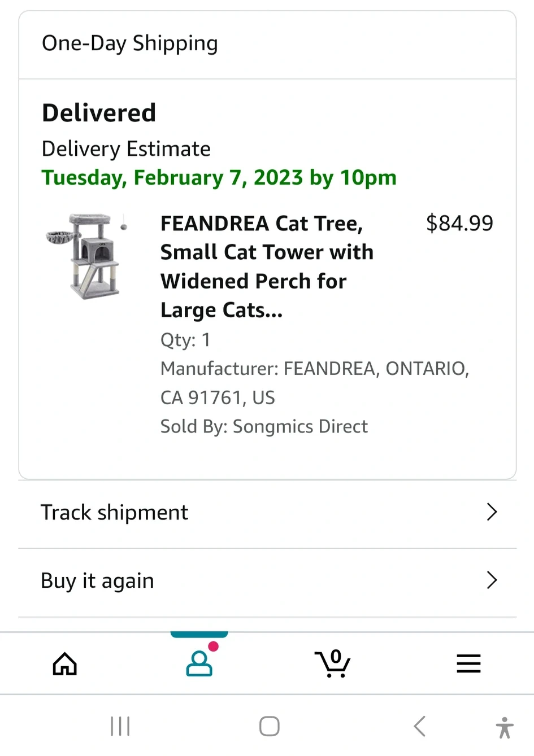Tap Android home navigation button
This screenshot has height=756, width=534.
click(270, 726)
